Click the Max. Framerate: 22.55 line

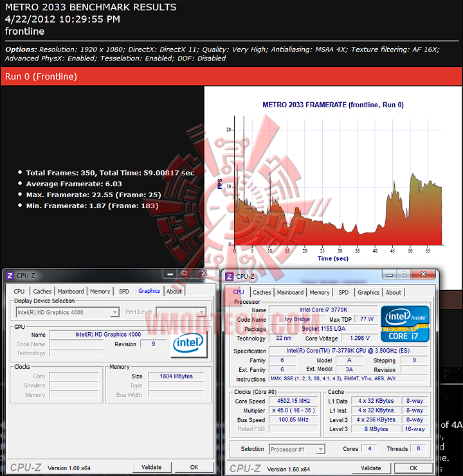[94, 195]
